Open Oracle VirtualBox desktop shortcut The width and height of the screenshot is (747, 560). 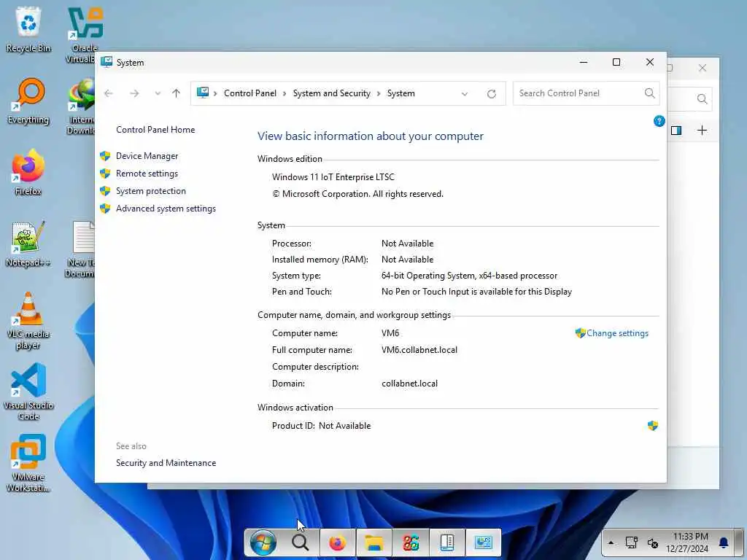(85, 35)
